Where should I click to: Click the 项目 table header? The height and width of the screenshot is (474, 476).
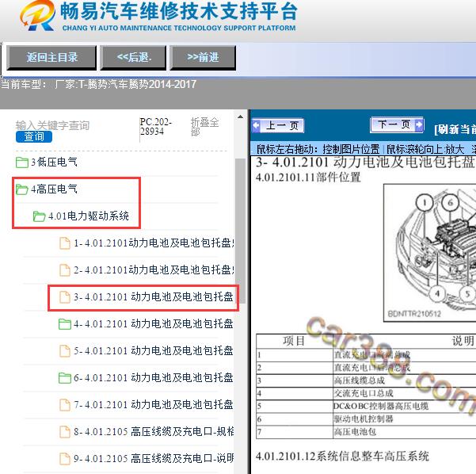pos(294,341)
